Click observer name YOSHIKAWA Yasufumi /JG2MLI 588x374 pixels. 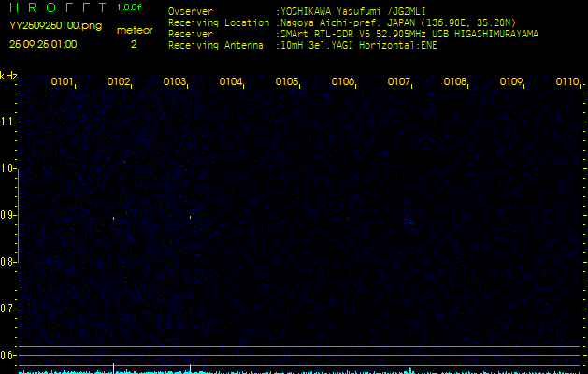pos(353,11)
